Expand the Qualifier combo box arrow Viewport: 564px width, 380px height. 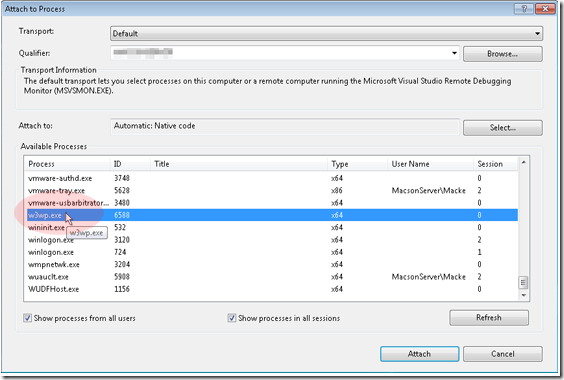(x=454, y=53)
